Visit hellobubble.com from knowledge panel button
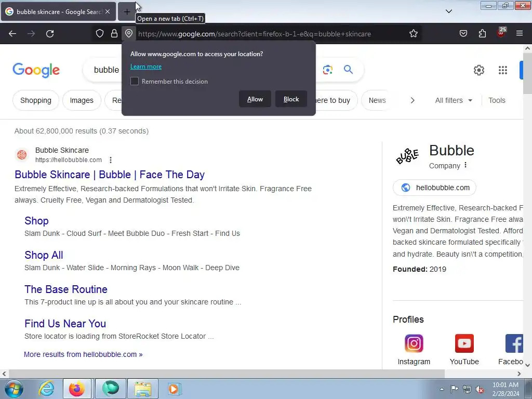Image resolution: width=532 pixels, height=399 pixels. coord(434,188)
